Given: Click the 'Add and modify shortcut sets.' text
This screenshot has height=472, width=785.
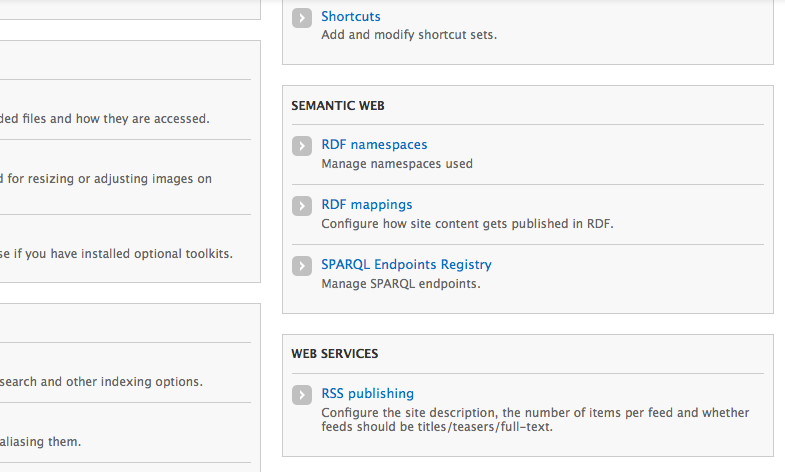Looking at the screenshot, I should click(409, 35).
